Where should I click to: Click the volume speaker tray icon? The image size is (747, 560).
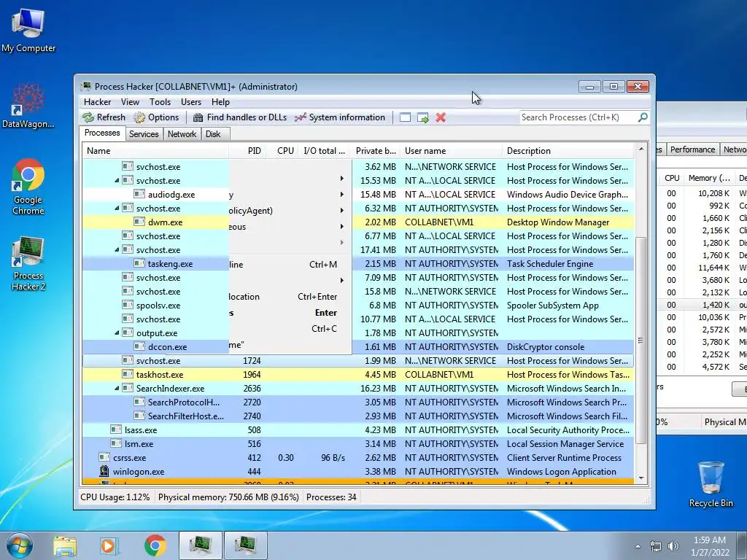coord(673,546)
